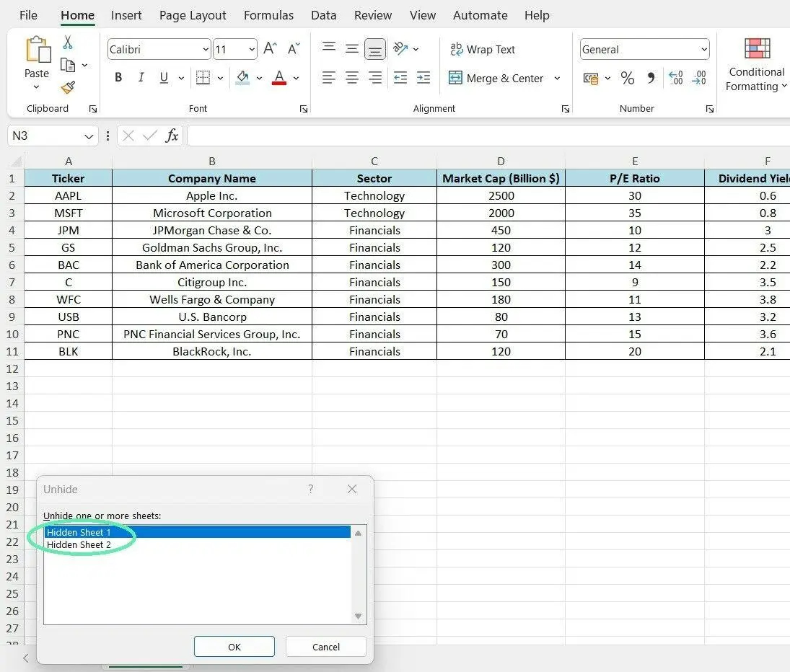
Task: Switch to the Review tab
Action: point(373,15)
